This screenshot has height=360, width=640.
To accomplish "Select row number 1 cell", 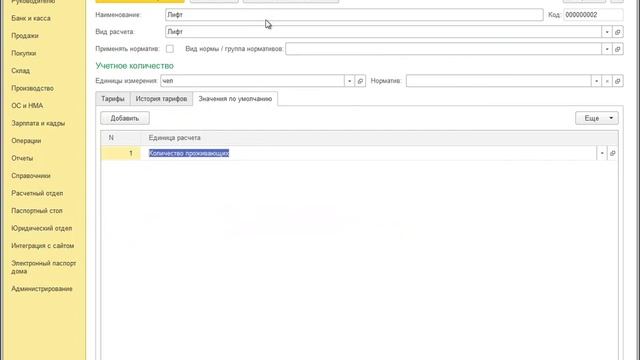I will [121, 153].
